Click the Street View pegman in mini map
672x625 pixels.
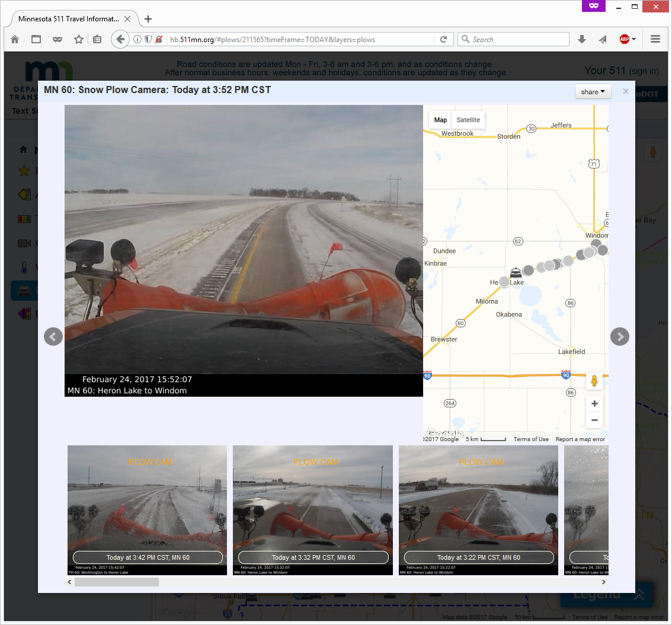click(594, 381)
